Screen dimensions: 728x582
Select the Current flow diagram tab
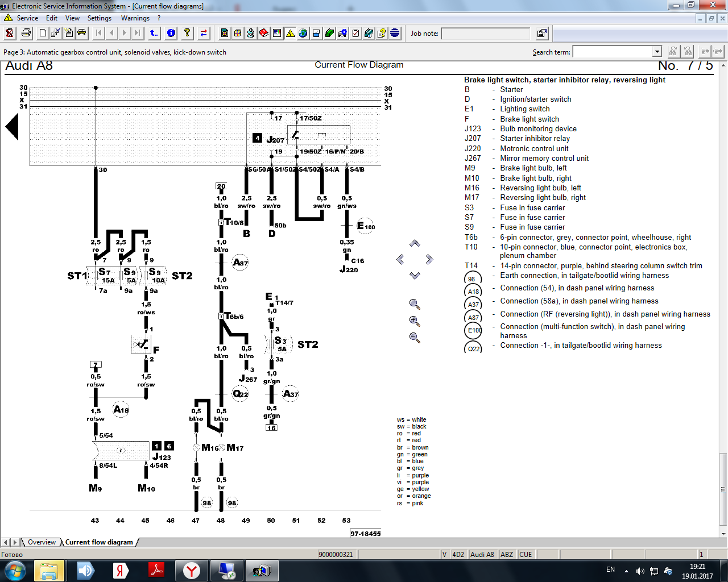(99, 542)
